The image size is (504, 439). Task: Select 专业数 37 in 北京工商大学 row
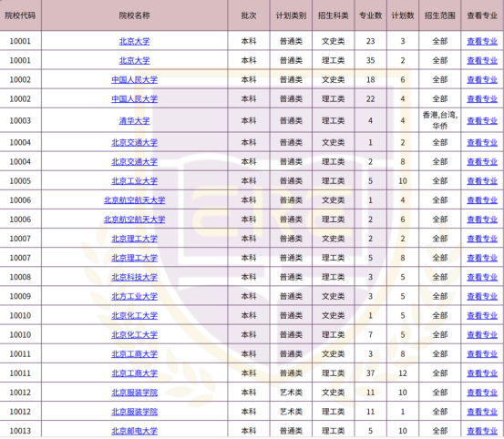click(370, 373)
